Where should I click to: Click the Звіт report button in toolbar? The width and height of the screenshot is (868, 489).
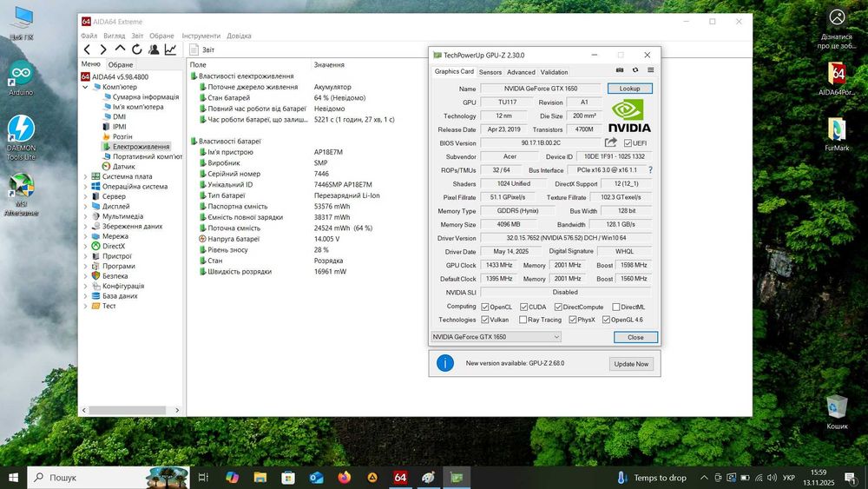coord(202,50)
